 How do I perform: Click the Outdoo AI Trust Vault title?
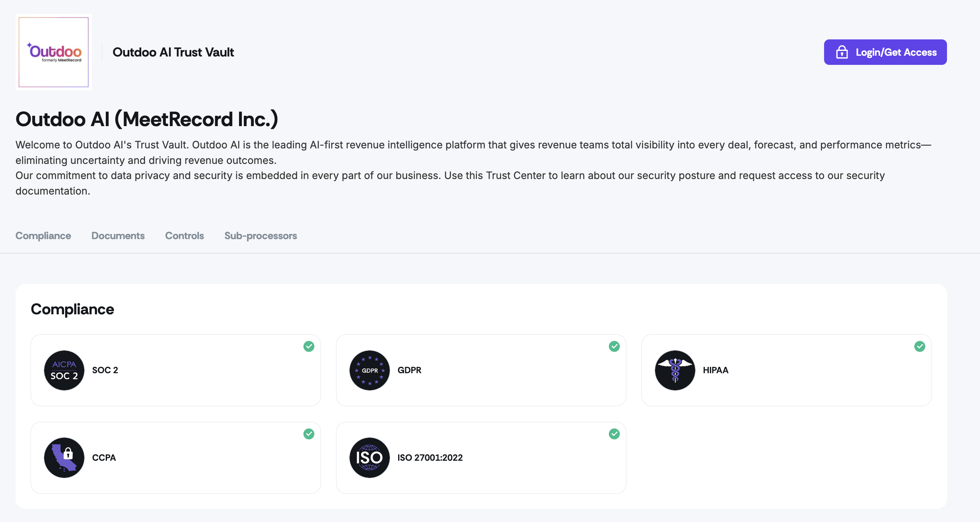(173, 52)
